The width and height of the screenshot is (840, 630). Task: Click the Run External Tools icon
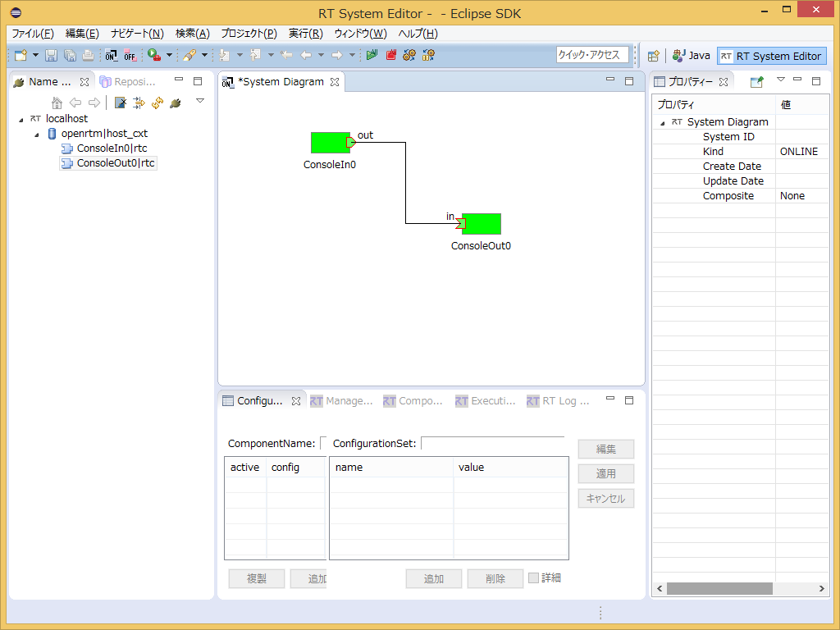click(154, 55)
